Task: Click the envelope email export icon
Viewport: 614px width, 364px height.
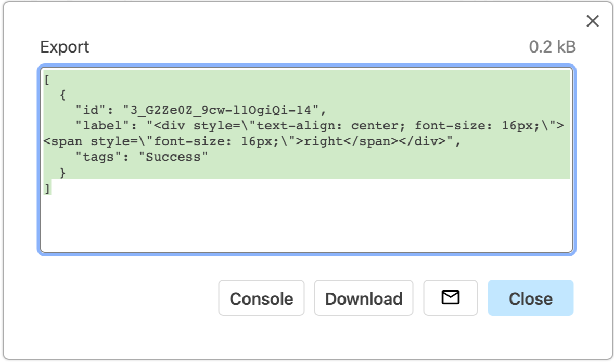Action: pyautogui.click(x=450, y=297)
